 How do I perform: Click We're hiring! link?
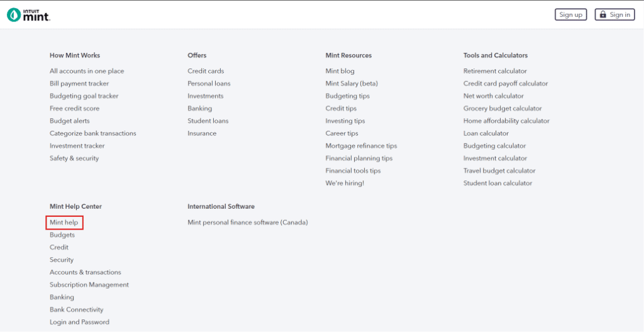click(x=345, y=184)
